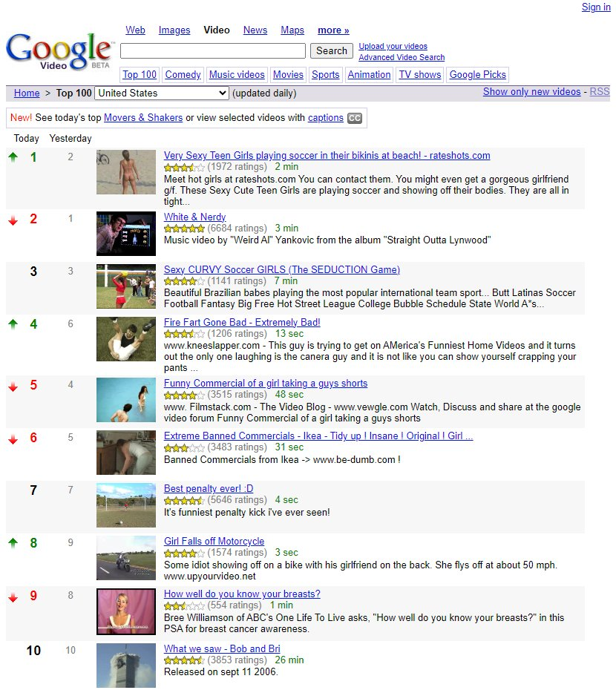Click the White & Nerdy thumbnail
Image resolution: width=616 pixels, height=690 pixels.
pyautogui.click(x=126, y=234)
